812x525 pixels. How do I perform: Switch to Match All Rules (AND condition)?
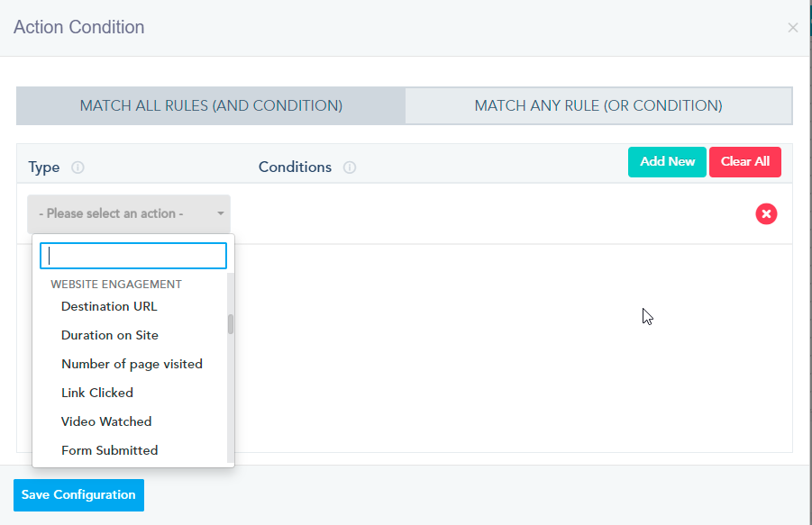tap(211, 105)
